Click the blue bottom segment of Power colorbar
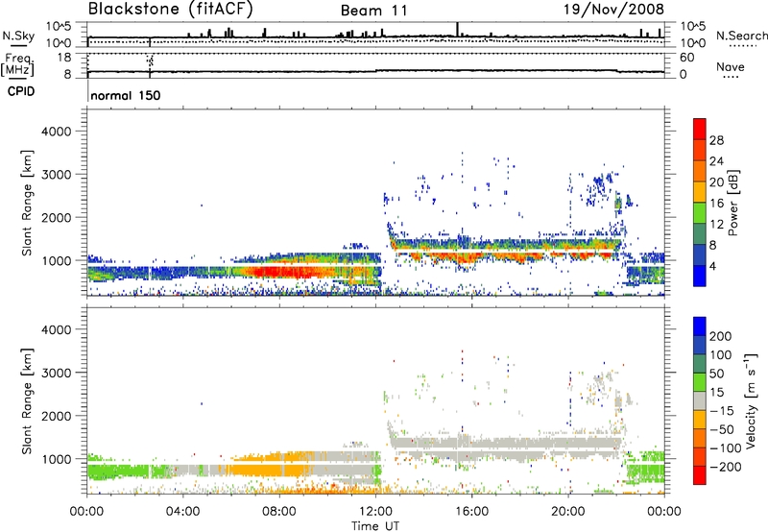The height and width of the screenshot is (532, 768). pos(700,276)
